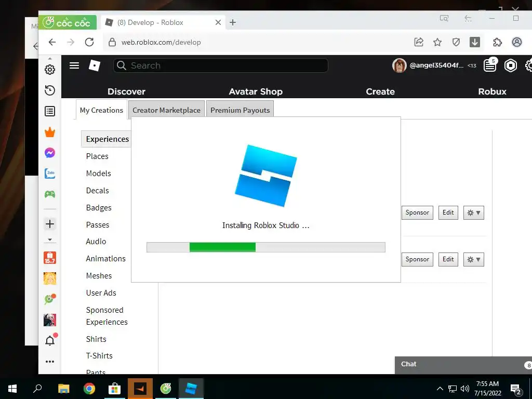Image resolution: width=532 pixels, height=399 pixels.
Task: Expand gear dropdown in second experience row
Action: [x=474, y=260]
